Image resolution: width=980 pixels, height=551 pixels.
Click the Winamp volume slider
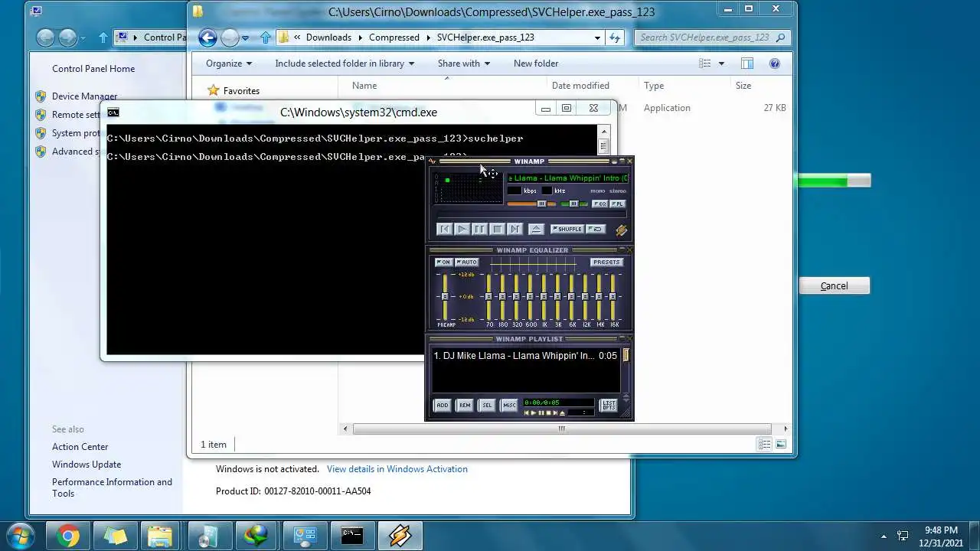tap(532, 204)
